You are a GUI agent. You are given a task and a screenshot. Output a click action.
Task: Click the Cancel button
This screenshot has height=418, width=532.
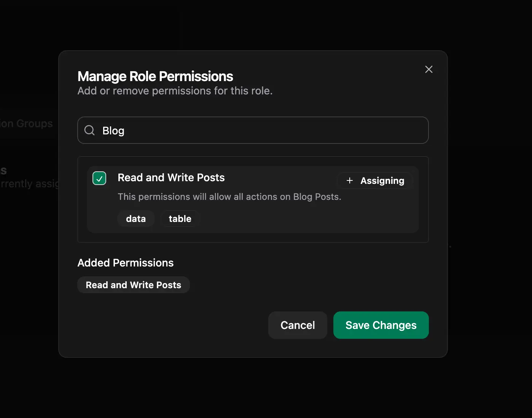click(x=298, y=325)
